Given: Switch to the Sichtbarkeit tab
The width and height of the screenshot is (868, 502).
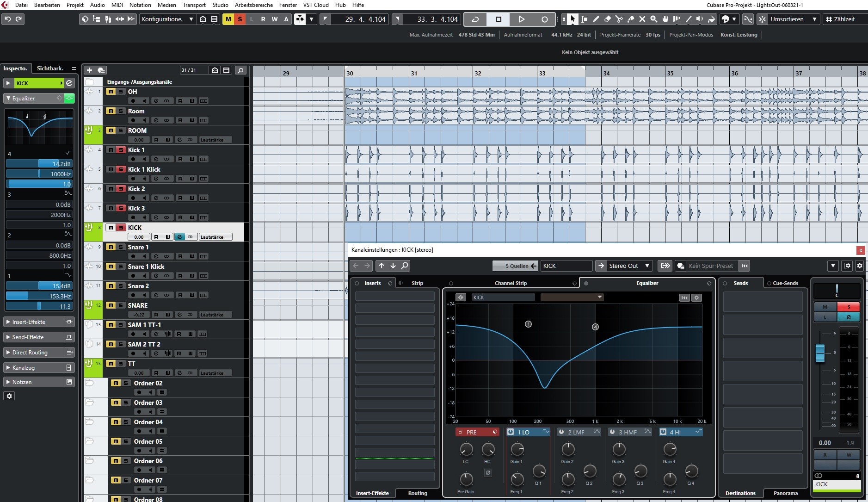Looking at the screenshot, I should pyautogui.click(x=50, y=68).
